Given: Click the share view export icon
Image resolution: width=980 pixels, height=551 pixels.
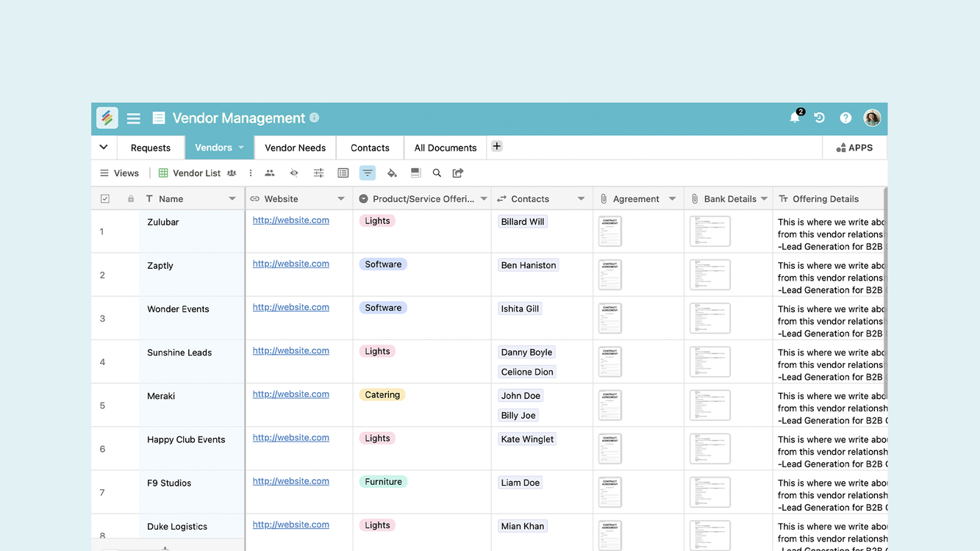Looking at the screenshot, I should point(458,173).
